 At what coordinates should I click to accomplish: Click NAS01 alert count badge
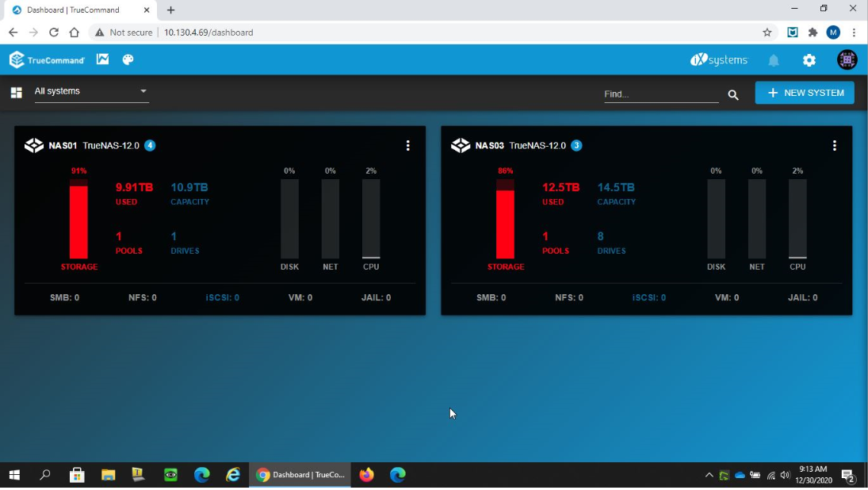tap(150, 146)
